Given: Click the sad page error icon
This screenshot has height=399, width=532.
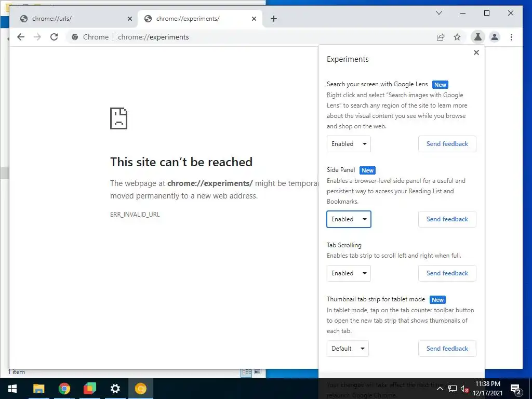Looking at the screenshot, I should 119,118.
